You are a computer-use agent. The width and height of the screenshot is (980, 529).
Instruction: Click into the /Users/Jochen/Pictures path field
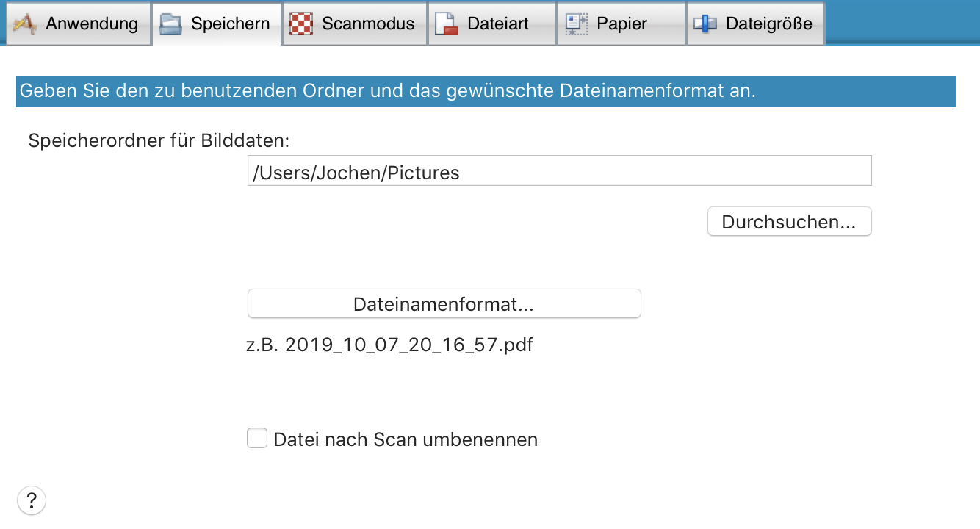pos(558,171)
